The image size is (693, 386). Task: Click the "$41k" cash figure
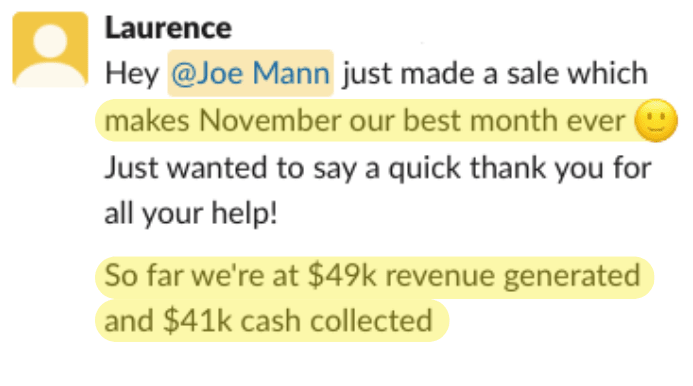(197, 321)
